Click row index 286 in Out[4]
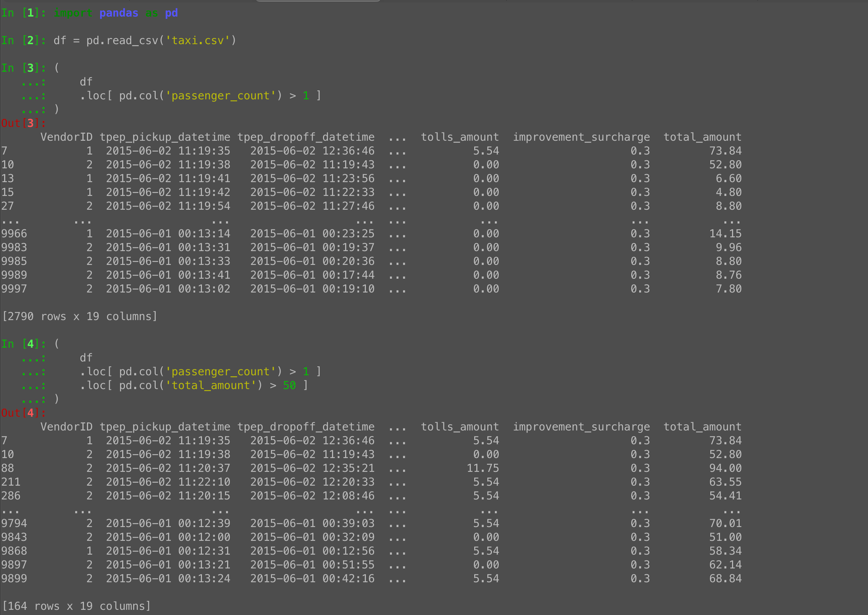Screen dimensions: 868x615 [11, 496]
